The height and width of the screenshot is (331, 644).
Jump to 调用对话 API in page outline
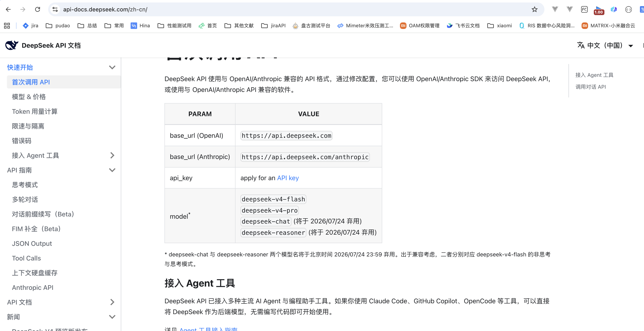click(591, 87)
